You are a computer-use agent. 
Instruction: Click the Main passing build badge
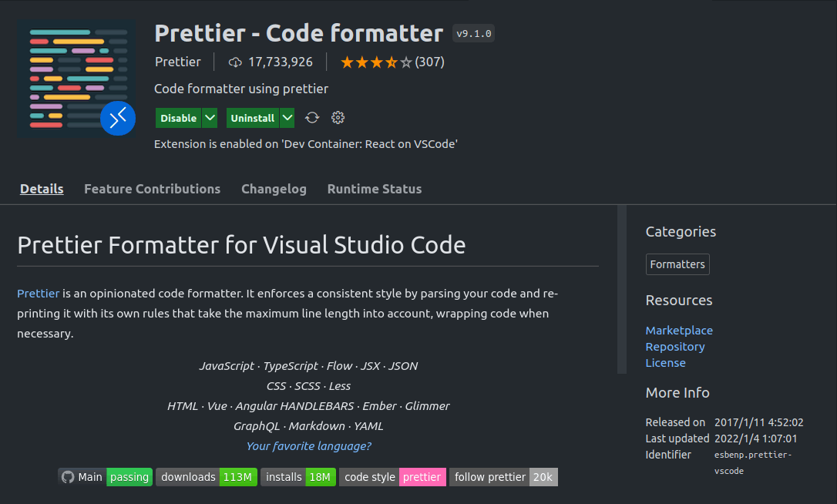click(x=105, y=477)
